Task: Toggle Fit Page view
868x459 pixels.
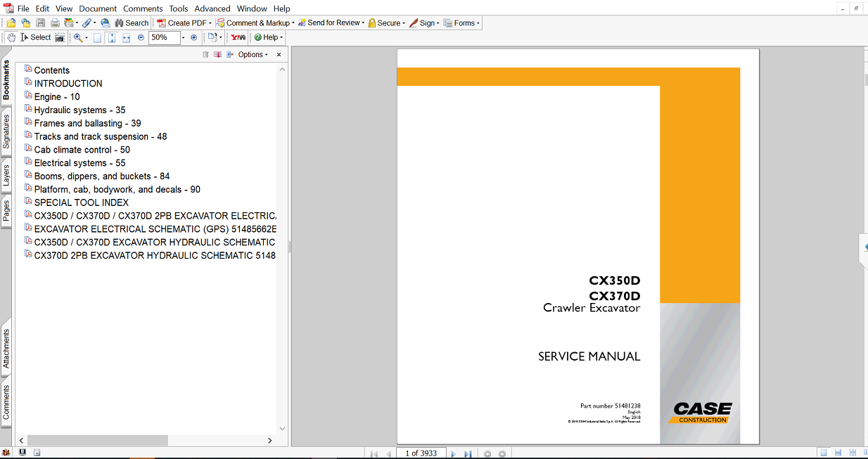Action: coord(112,37)
